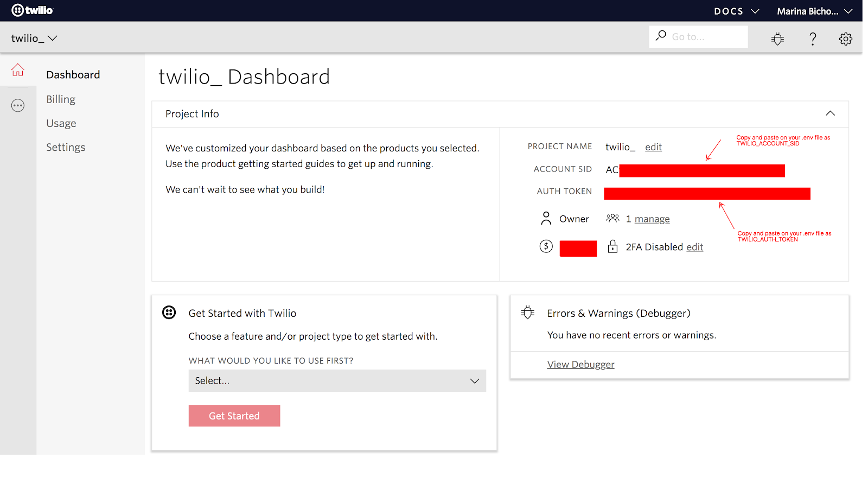Edit the 2FA Disabled setting

click(x=695, y=247)
